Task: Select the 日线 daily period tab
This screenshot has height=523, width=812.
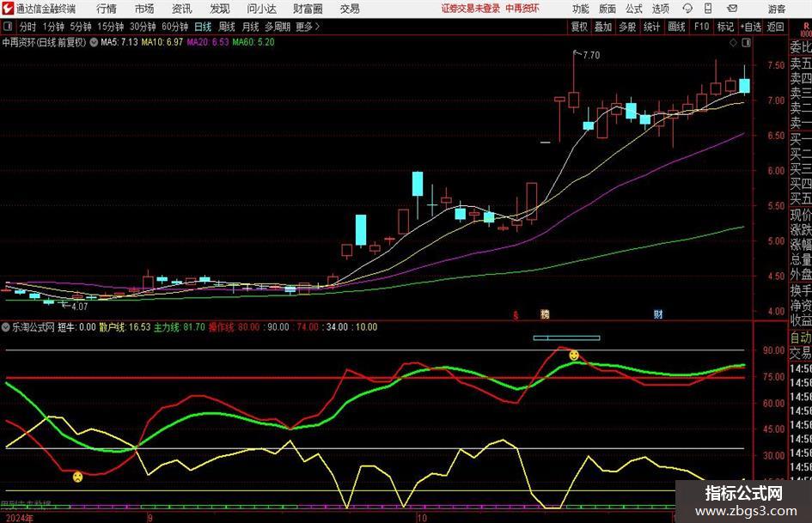Action: click(x=203, y=27)
